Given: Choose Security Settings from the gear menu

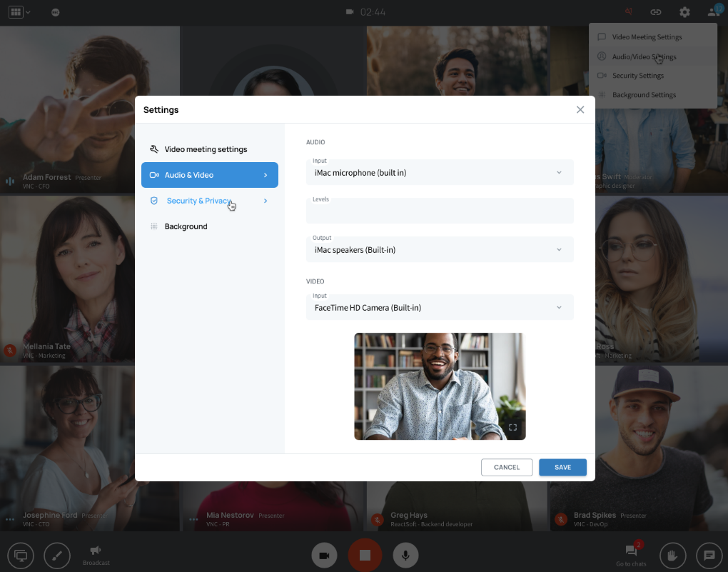Looking at the screenshot, I should tap(653, 75).
